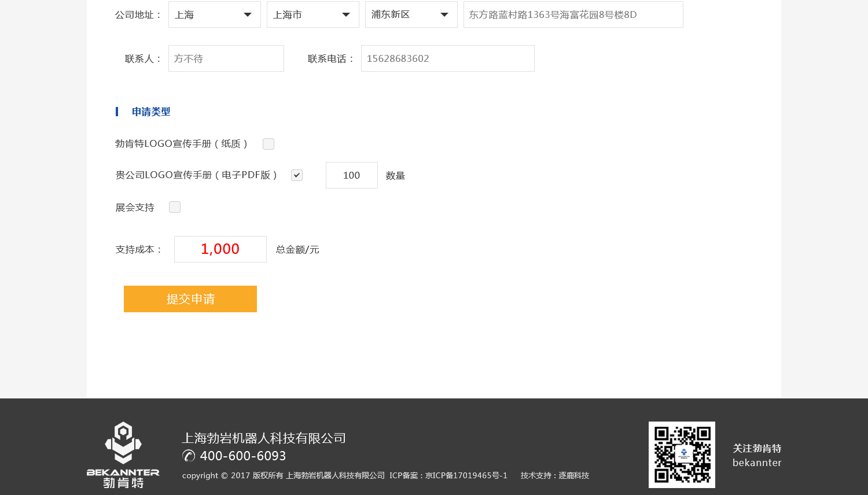
Task: Click the 联系电话 phone number field
Action: coord(447,58)
